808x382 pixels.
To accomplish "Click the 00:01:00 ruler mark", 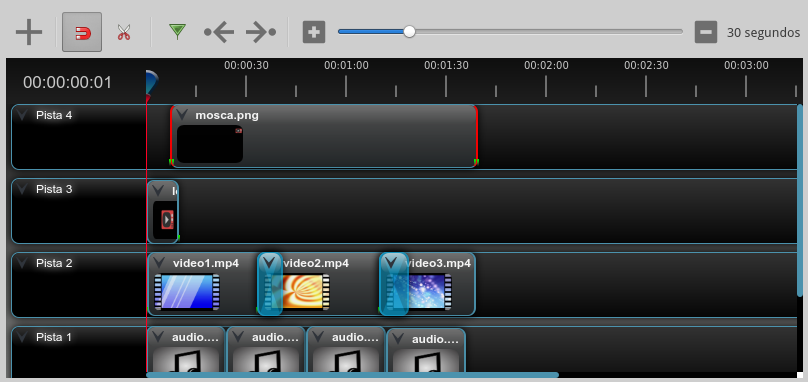I will (346, 86).
